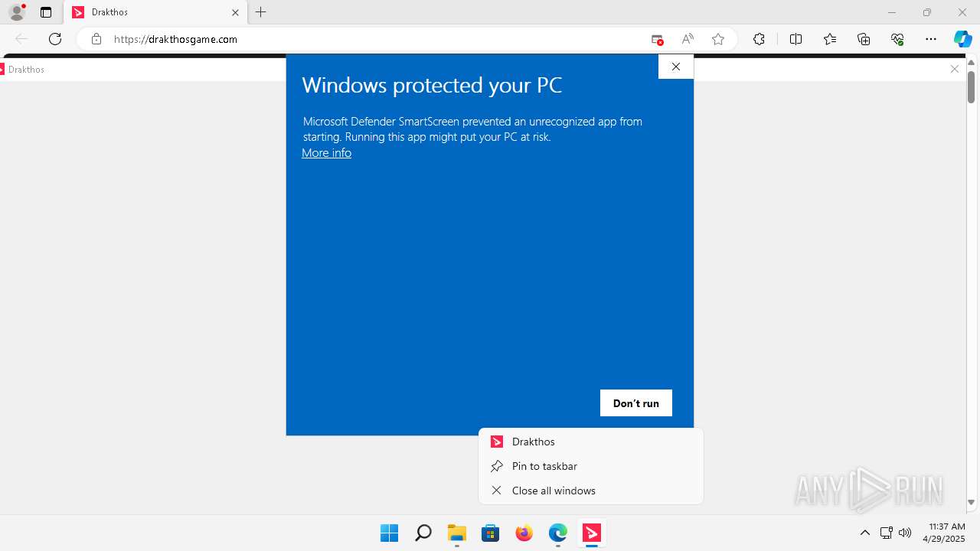Toggle split screen view
Image resolution: width=980 pixels, height=551 pixels.
795,39
